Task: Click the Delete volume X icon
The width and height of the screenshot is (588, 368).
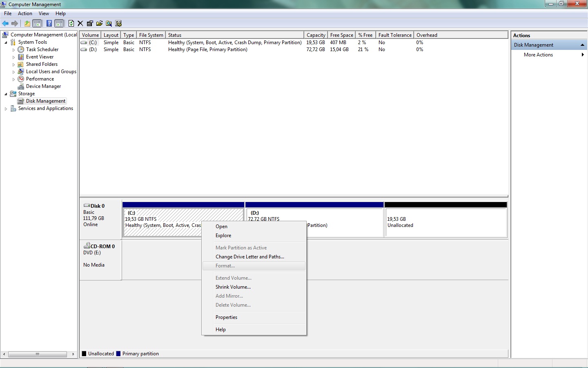Action: 80,23
